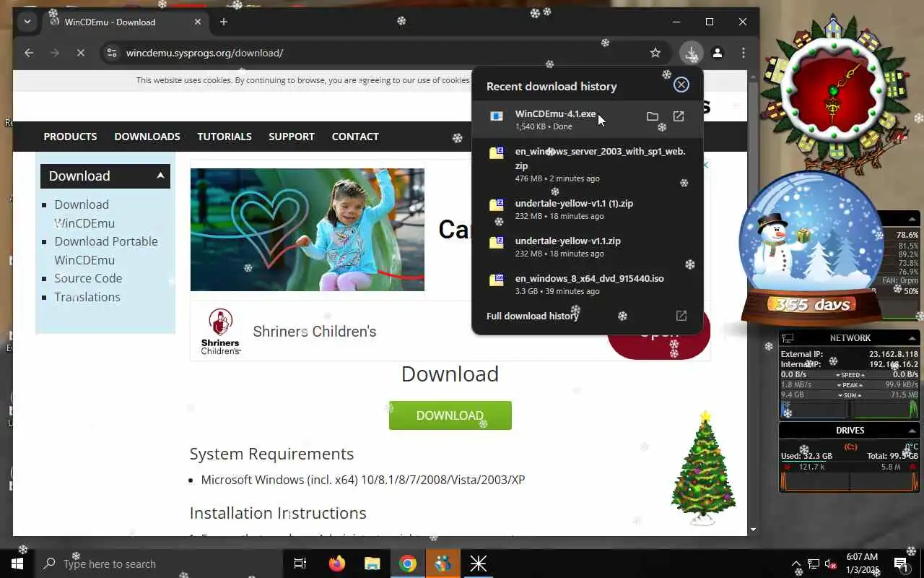Screen dimensions: 924x578
Task: Go back to previous page
Action: pyautogui.click(x=29, y=53)
